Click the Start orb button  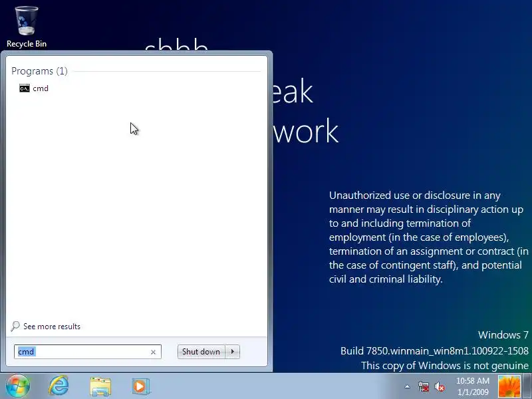[17, 386]
